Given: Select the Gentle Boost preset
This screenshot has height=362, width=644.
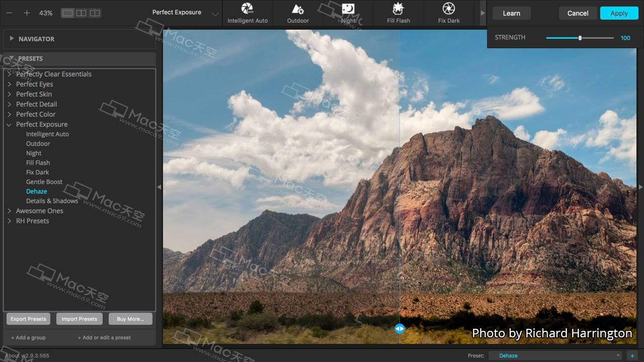Looking at the screenshot, I should [x=44, y=182].
